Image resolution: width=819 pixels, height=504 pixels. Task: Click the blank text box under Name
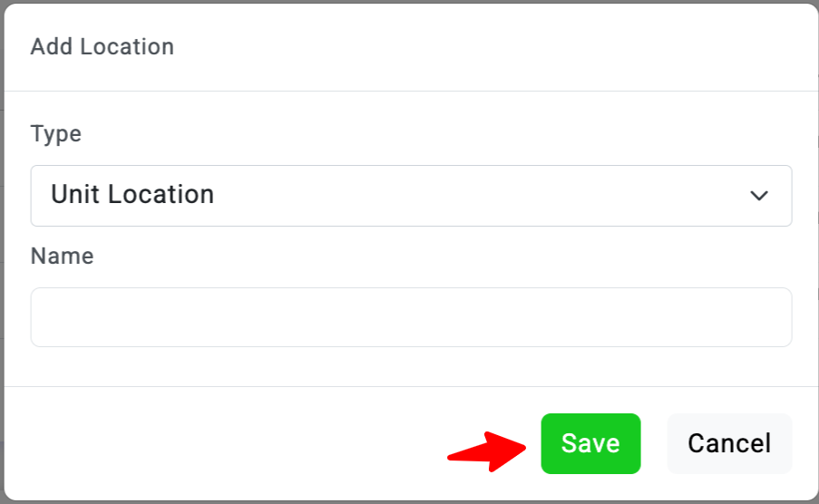click(411, 317)
